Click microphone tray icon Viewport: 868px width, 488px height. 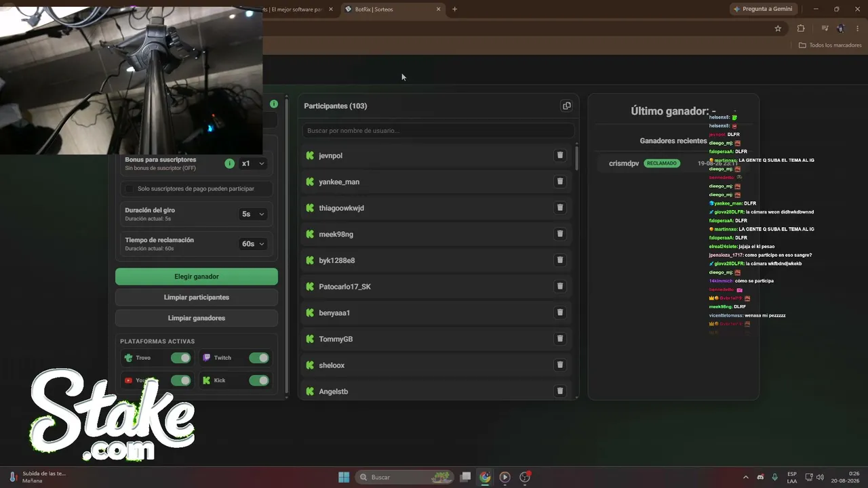775,477
